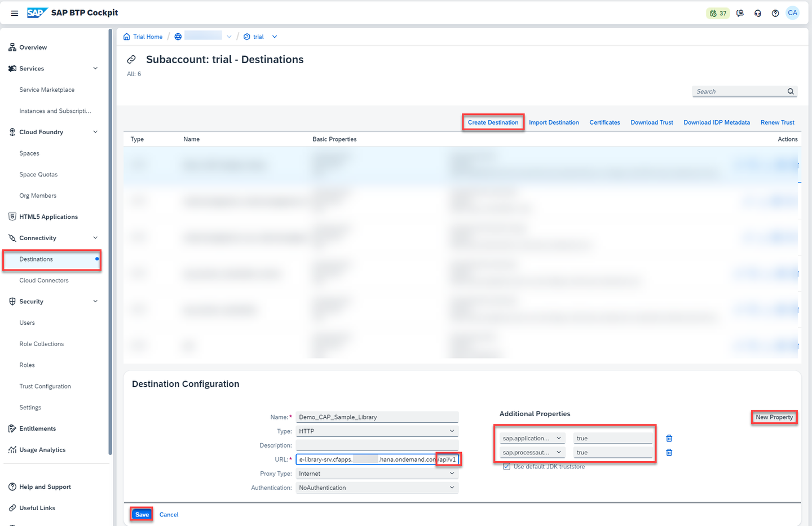Click the search magnifier icon
812x526 pixels.
pyautogui.click(x=791, y=91)
